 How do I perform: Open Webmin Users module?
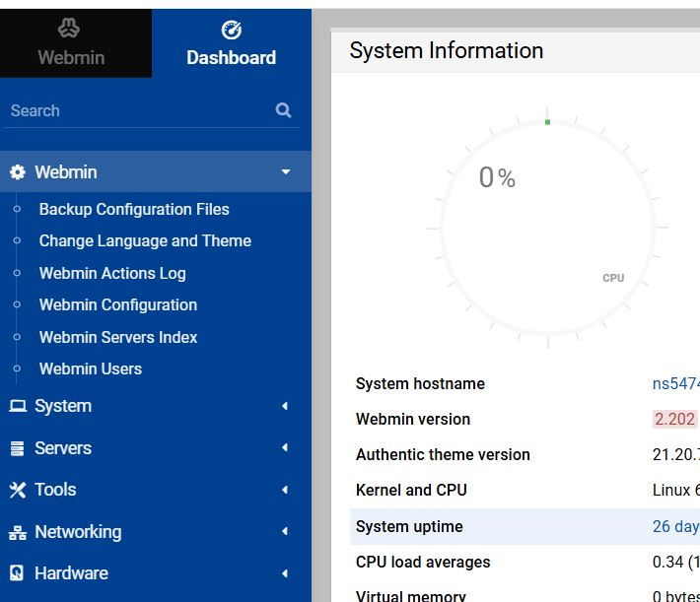pyautogui.click(x=91, y=368)
